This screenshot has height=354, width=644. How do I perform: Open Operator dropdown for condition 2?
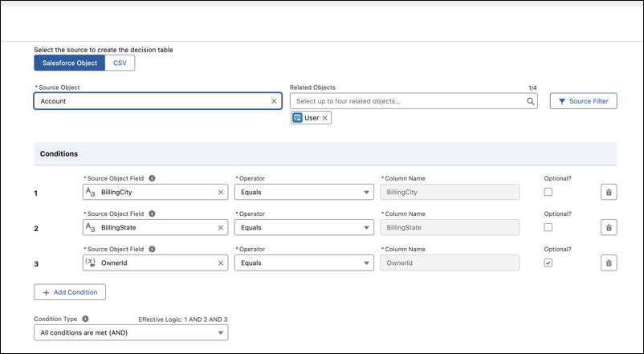point(304,227)
